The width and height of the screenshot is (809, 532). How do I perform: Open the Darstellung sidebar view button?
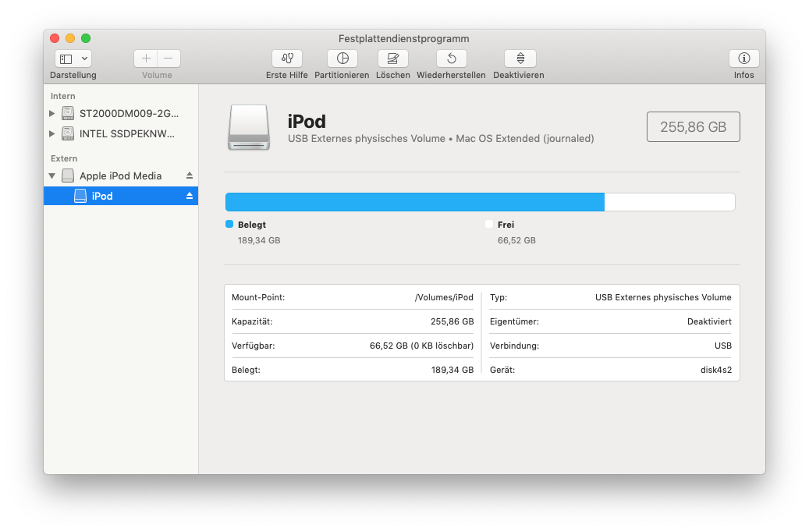click(66, 59)
